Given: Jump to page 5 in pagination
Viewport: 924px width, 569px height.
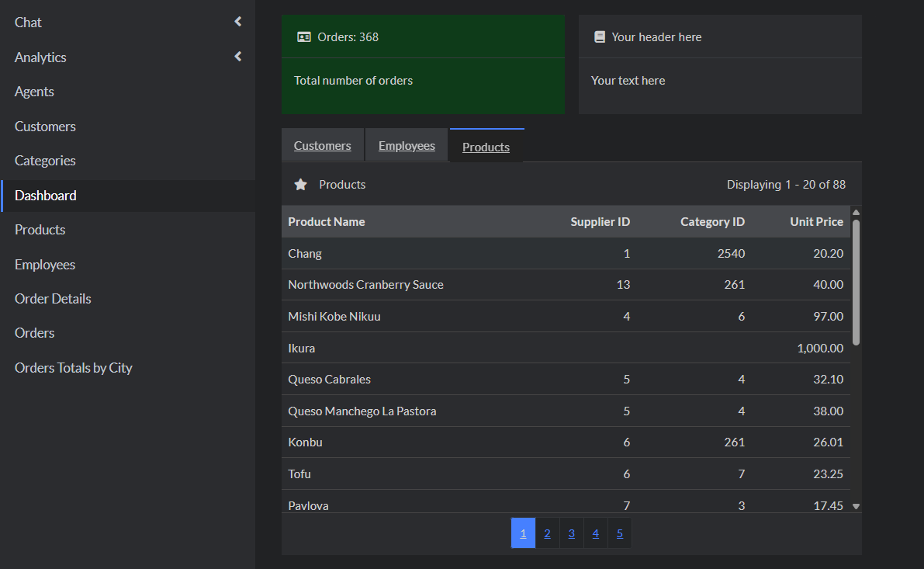Looking at the screenshot, I should pyautogui.click(x=619, y=533).
